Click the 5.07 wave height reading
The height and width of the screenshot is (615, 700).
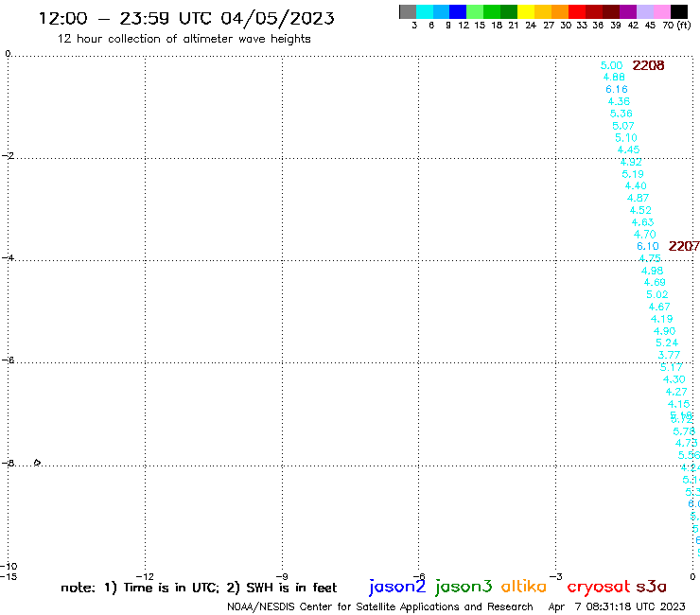click(623, 126)
